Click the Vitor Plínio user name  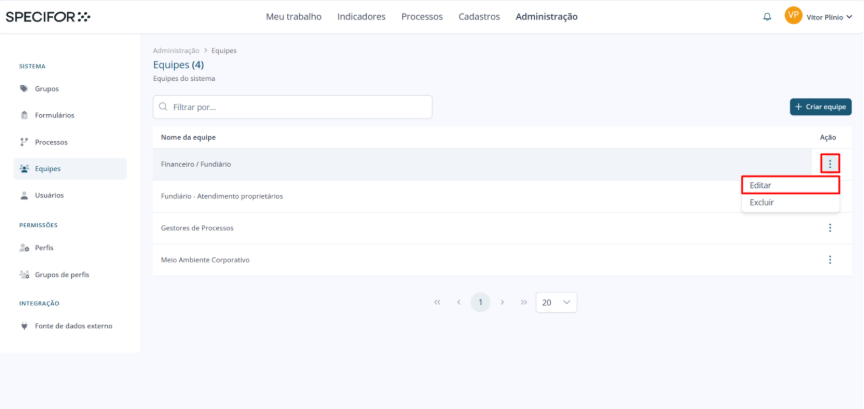[x=824, y=17]
